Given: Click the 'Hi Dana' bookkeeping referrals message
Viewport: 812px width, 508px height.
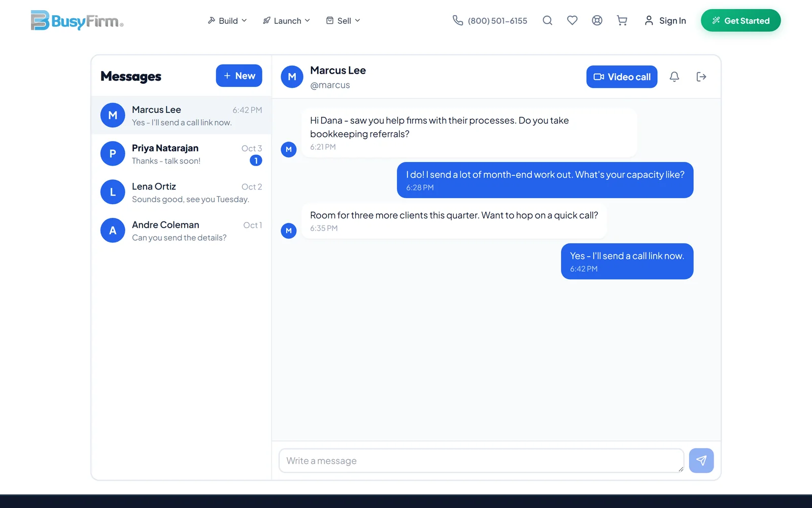Looking at the screenshot, I should pyautogui.click(x=469, y=133).
